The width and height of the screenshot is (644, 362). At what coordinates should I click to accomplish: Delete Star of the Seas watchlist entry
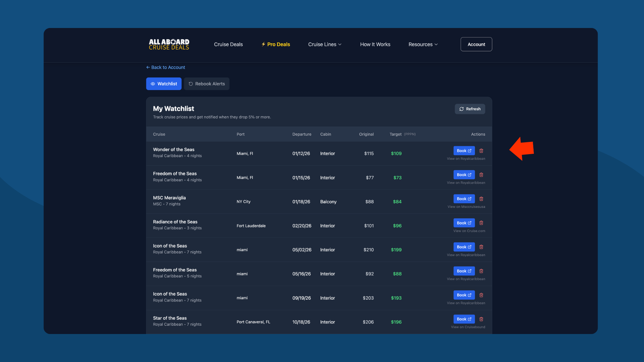(x=481, y=319)
